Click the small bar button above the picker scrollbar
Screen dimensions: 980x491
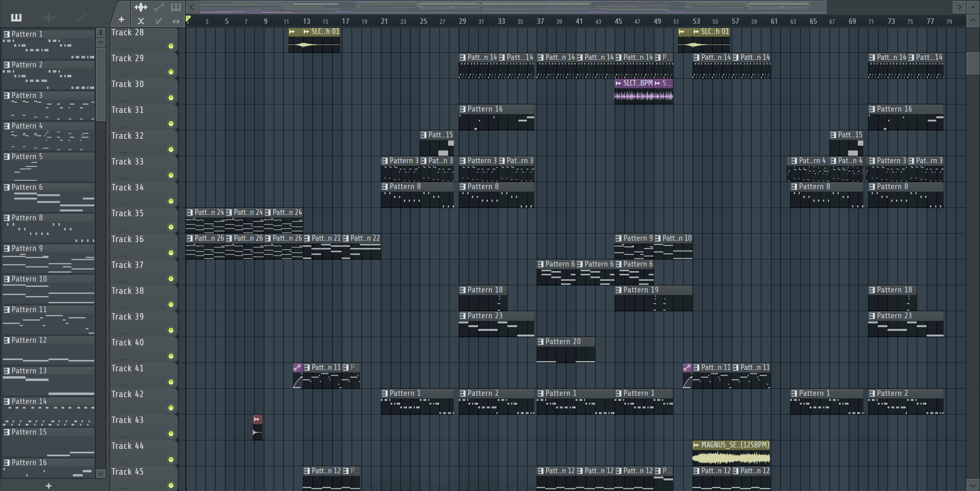click(x=100, y=33)
